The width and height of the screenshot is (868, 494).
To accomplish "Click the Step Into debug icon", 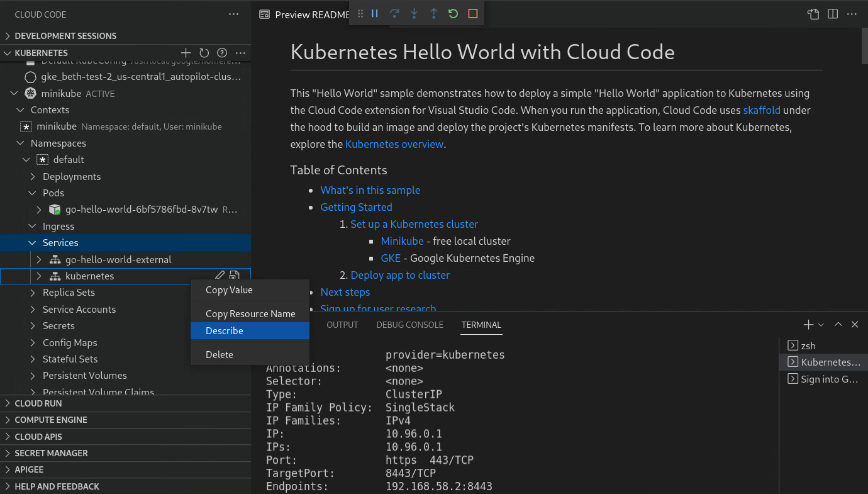I will [x=414, y=13].
